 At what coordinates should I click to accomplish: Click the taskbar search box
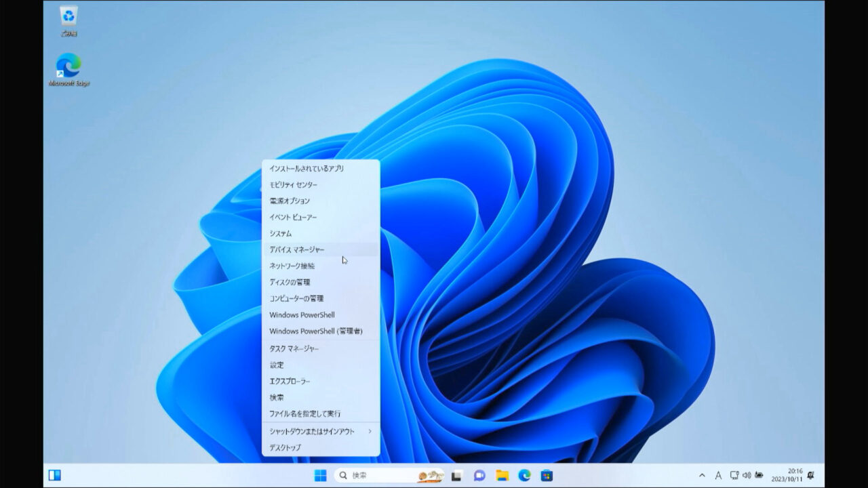[x=390, y=475]
